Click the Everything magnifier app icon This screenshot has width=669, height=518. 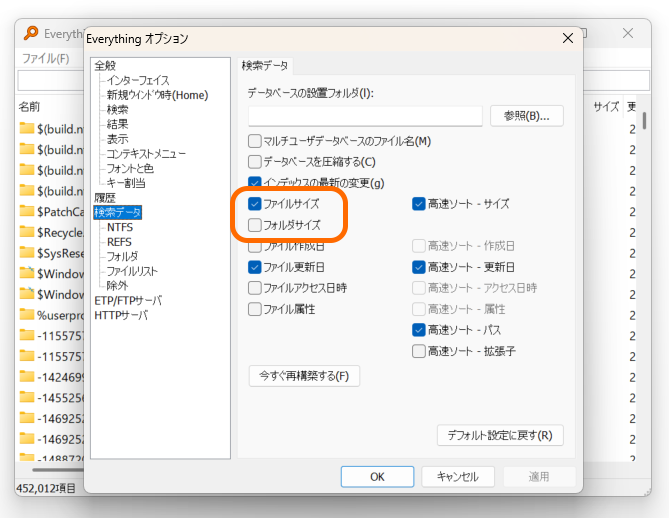[31, 33]
